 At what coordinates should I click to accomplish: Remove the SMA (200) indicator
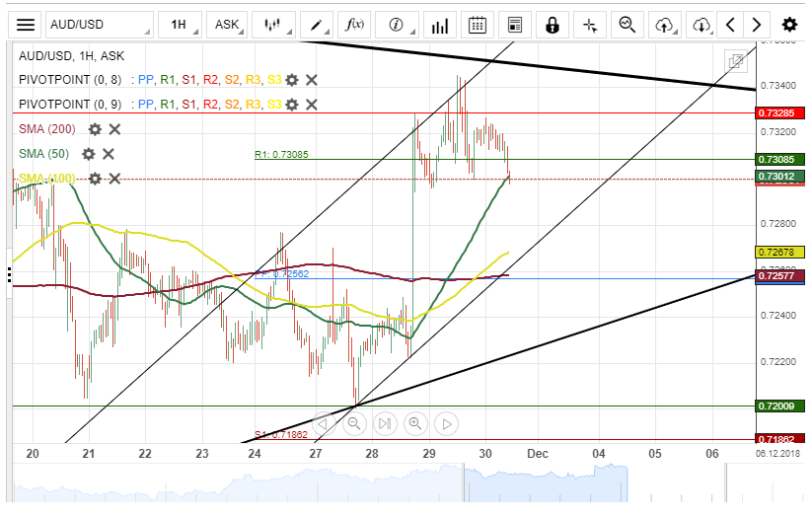coord(114,129)
